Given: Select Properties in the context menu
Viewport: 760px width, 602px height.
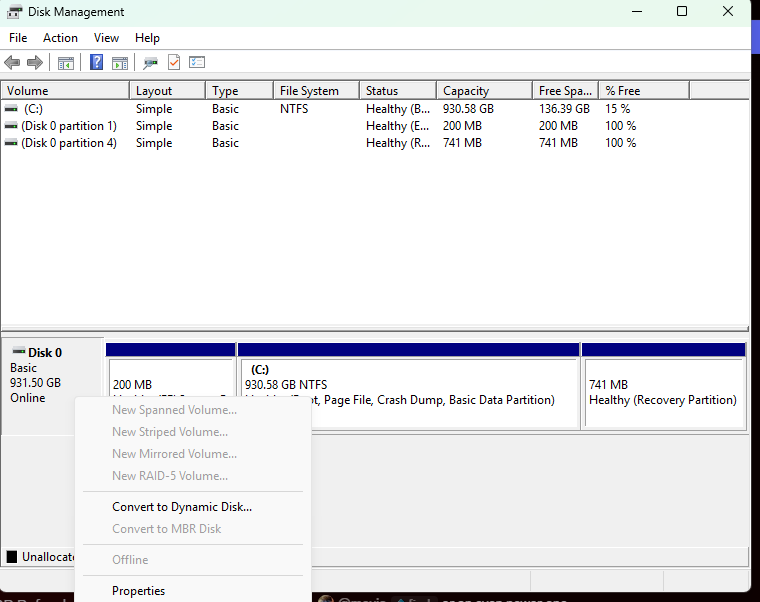Looking at the screenshot, I should click(193, 591).
